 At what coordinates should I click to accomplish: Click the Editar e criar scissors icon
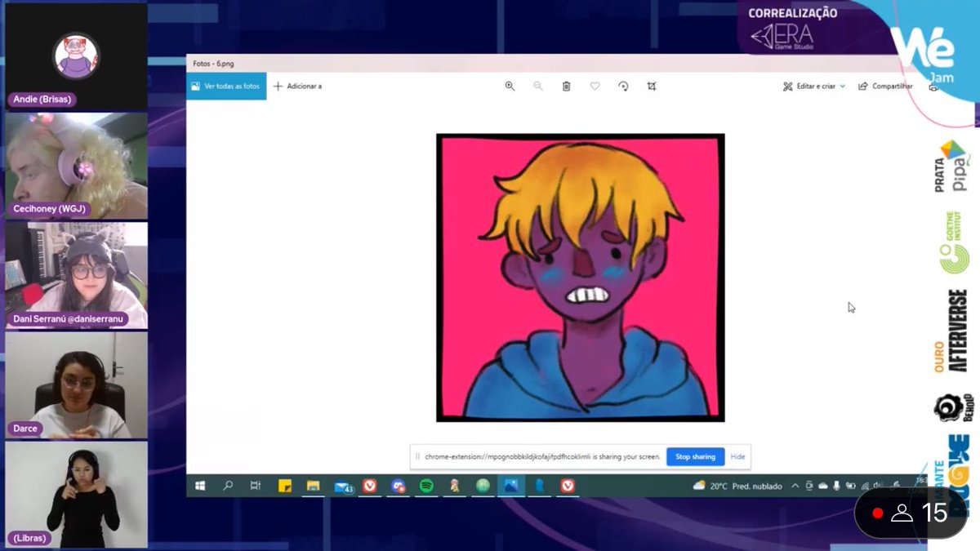787,86
